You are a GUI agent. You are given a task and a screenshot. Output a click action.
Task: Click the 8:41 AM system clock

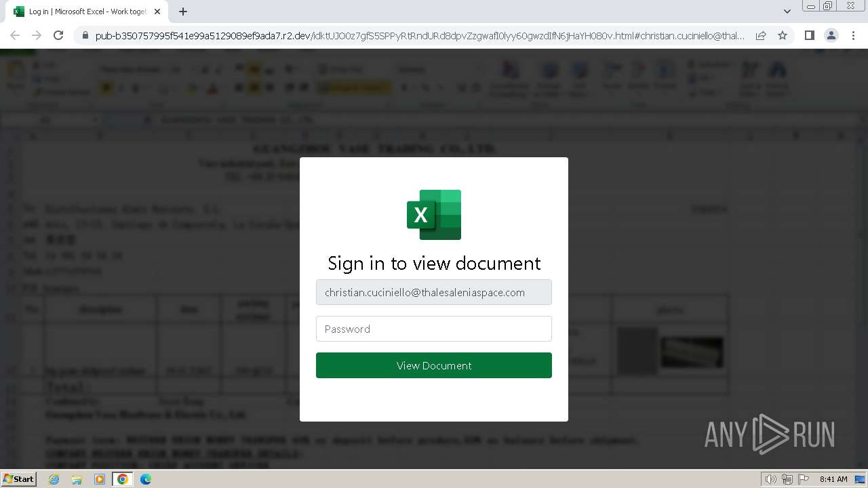click(833, 479)
